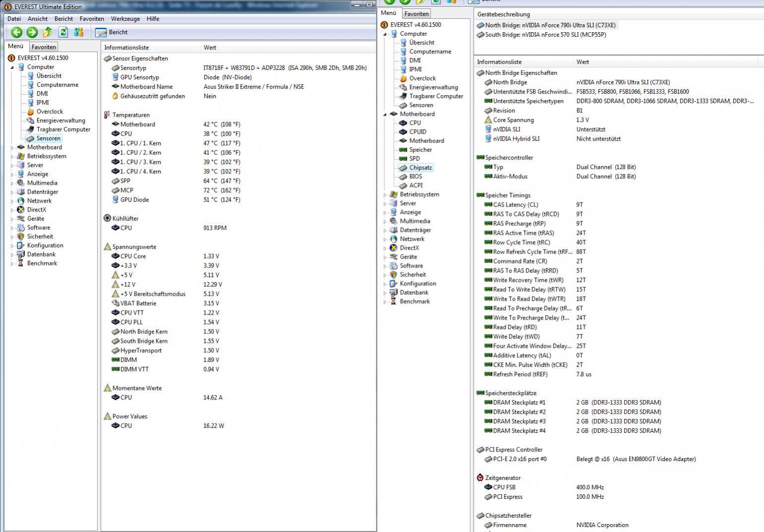The height and width of the screenshot is (532, 764).
Task: Expand Konfiguration node in right tree
Action: (x=385, y=284)
